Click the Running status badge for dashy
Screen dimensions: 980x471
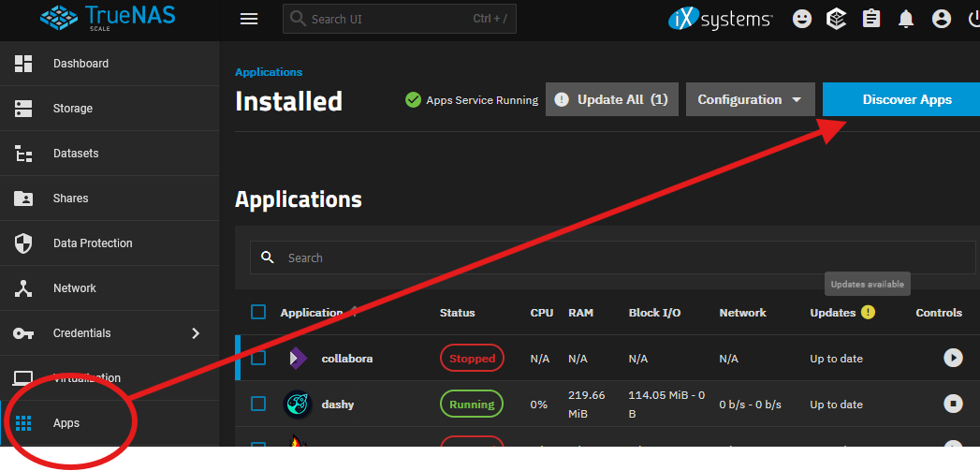[472, 405]
